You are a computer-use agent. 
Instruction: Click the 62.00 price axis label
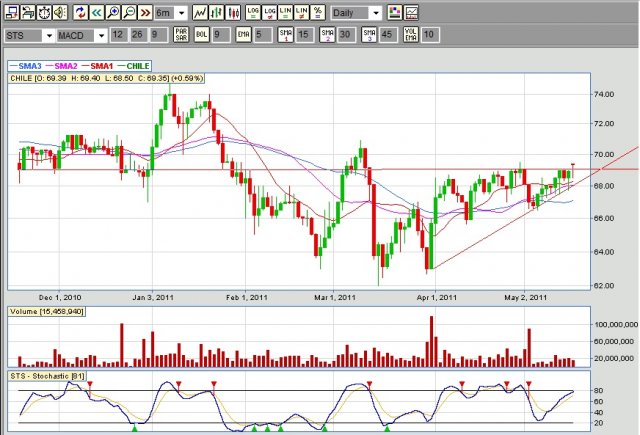click(604, 286)
